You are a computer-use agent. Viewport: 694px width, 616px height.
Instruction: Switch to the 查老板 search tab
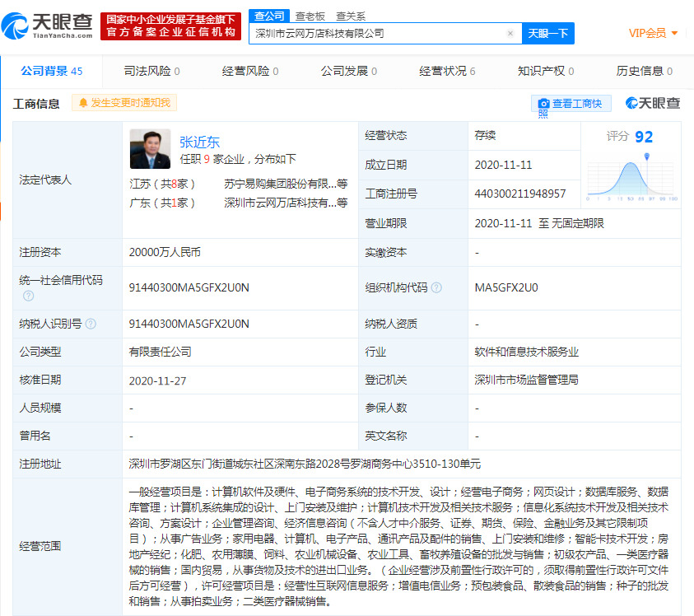(310, 16)
